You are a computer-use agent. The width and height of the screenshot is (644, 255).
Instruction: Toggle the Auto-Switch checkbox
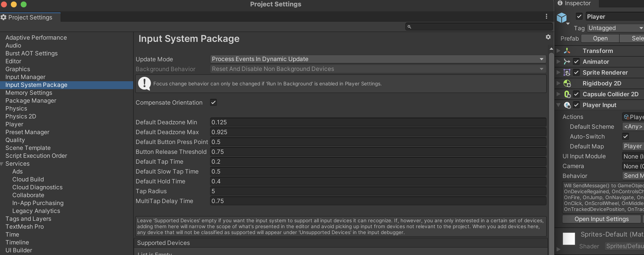(626, 136)
